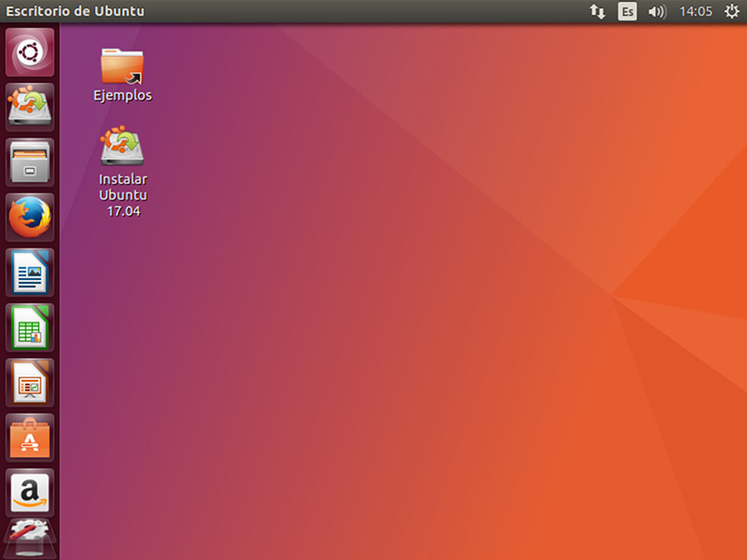The image size is (747, 560).
Task: Click an empty area of the desktop wallpaper
Action: pyautogui.click(x=442, y=332)
